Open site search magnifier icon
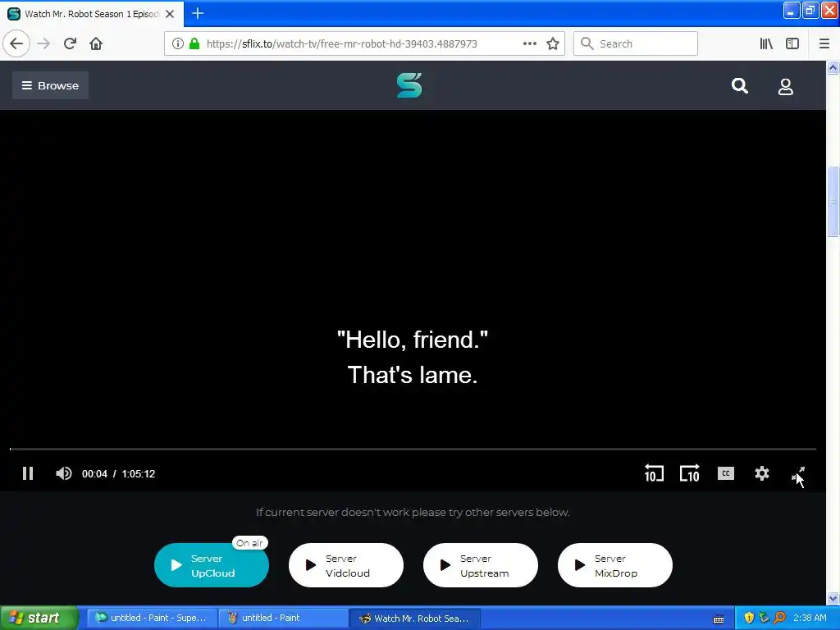The height and width of the screenshot is (630, 840). click(740, 85)
